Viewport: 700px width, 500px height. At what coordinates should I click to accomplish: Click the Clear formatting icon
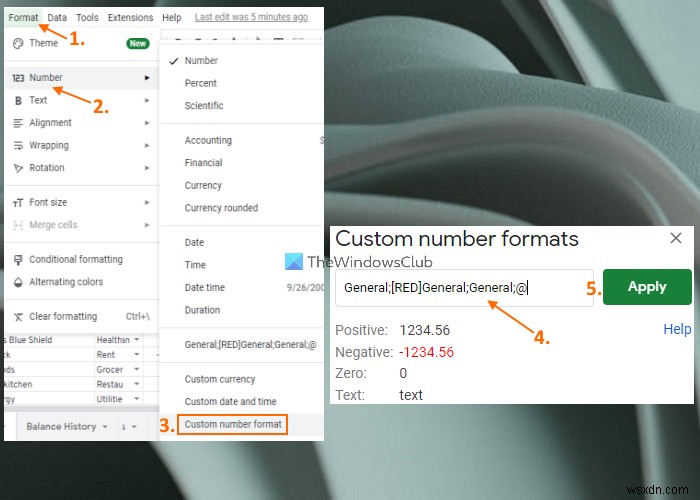18,317
